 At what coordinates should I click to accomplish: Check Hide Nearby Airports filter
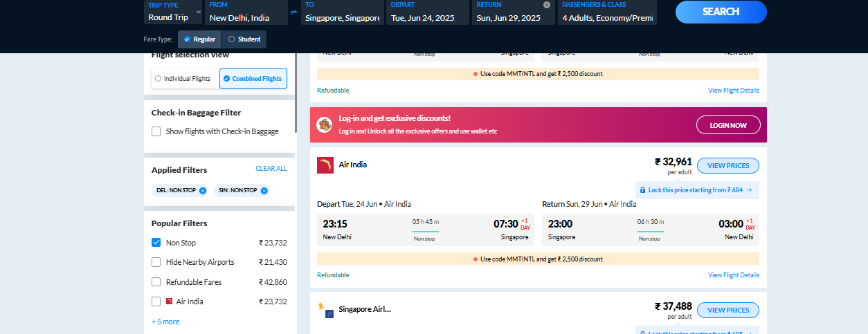pos(156,262)
